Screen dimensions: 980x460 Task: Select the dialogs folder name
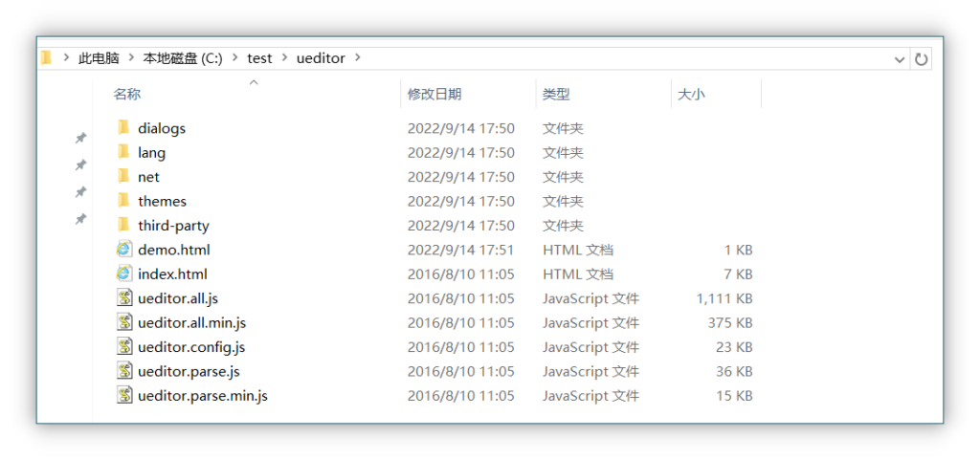(162, 128)
